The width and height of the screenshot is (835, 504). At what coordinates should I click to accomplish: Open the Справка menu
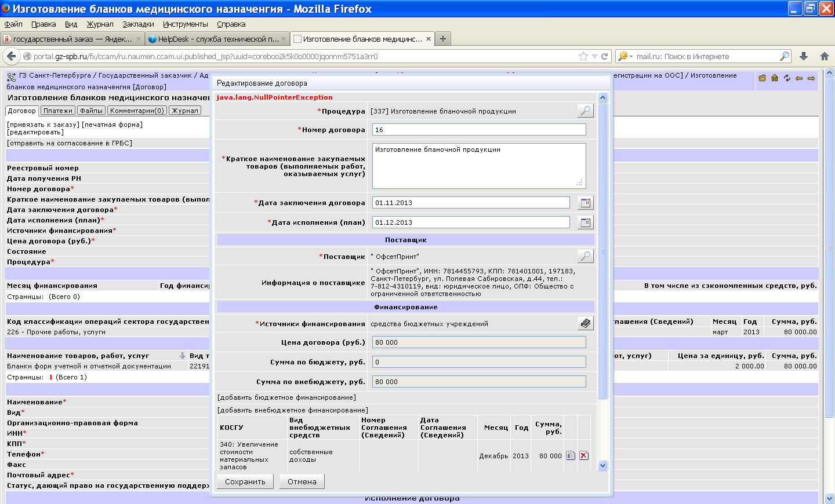(231, 24)
